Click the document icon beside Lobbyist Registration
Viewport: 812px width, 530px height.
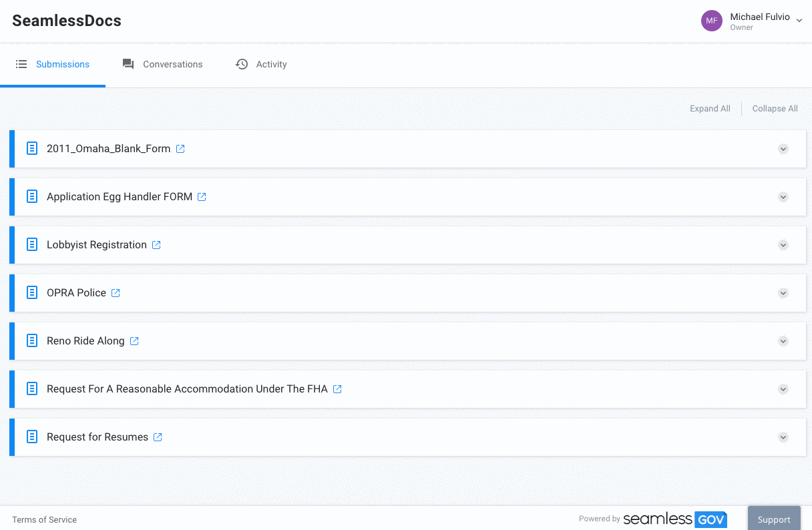pyautogui.click(x=31, y=244)
